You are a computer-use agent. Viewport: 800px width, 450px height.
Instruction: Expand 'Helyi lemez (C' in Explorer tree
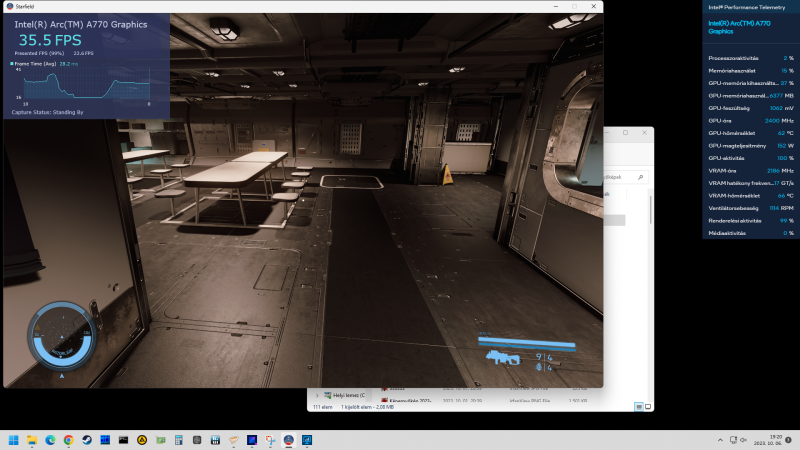click(317, 395)
